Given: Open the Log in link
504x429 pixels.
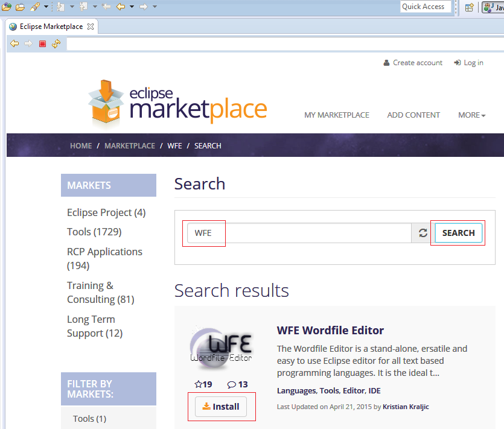Looking at the screenshot, I should point(473,63).
